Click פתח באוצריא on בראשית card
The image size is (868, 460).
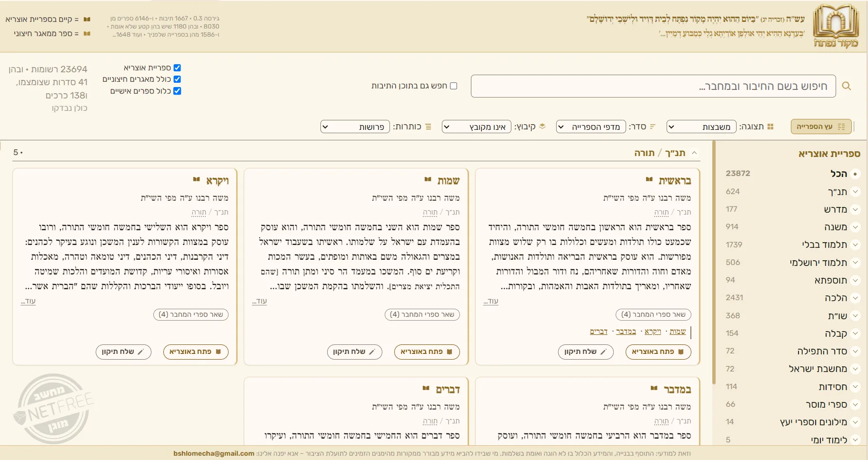(x=658, y=352)
